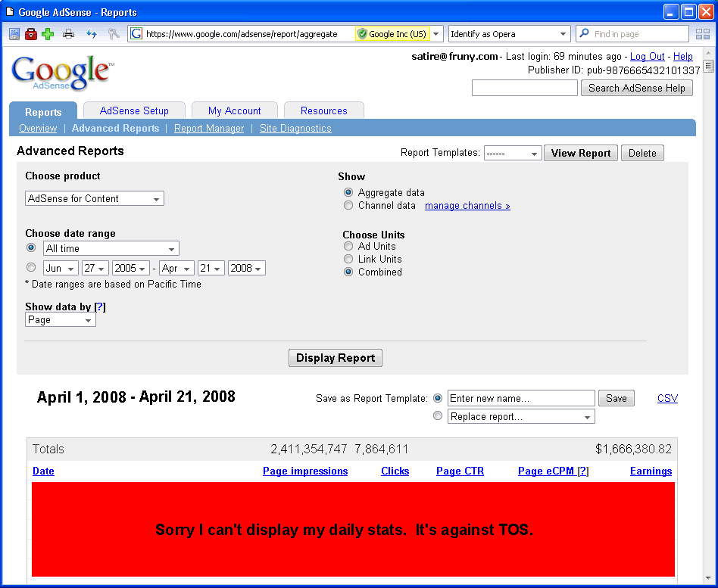Click the red toolbox icon in the toolbar
This screenshot has height=588, width=718.
pos(31,34)
